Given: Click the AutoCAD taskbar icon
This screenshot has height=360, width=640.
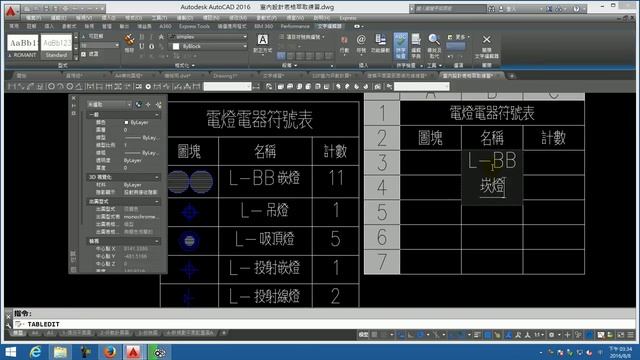Looking at the screenshot, I should coord(133,352).
